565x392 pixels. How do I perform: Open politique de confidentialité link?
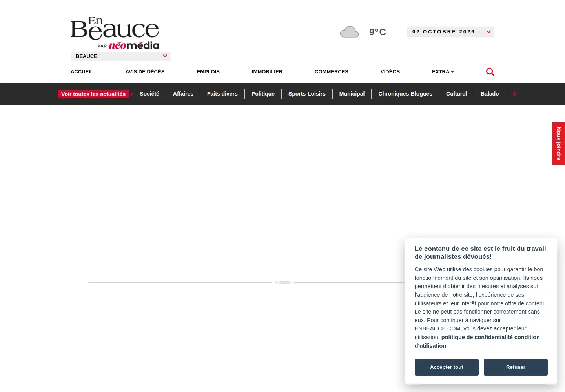click(x=477, y=337)
